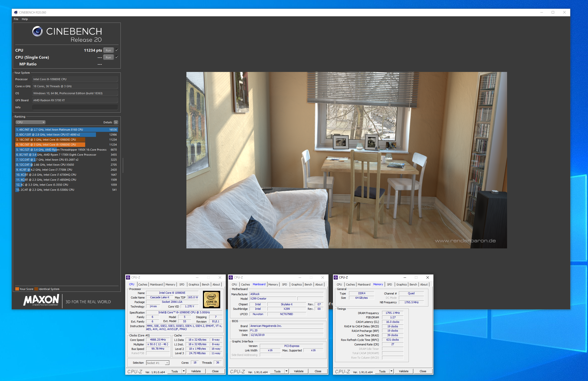Open the File menu in Cinebench

[16, 19]
